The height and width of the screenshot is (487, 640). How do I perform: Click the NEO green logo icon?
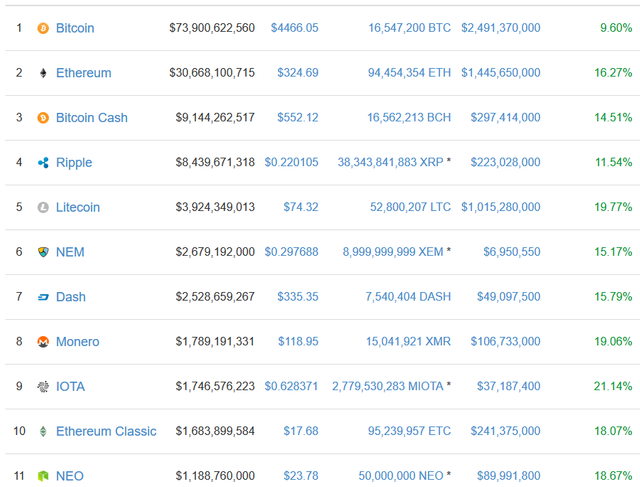[43, 476]
